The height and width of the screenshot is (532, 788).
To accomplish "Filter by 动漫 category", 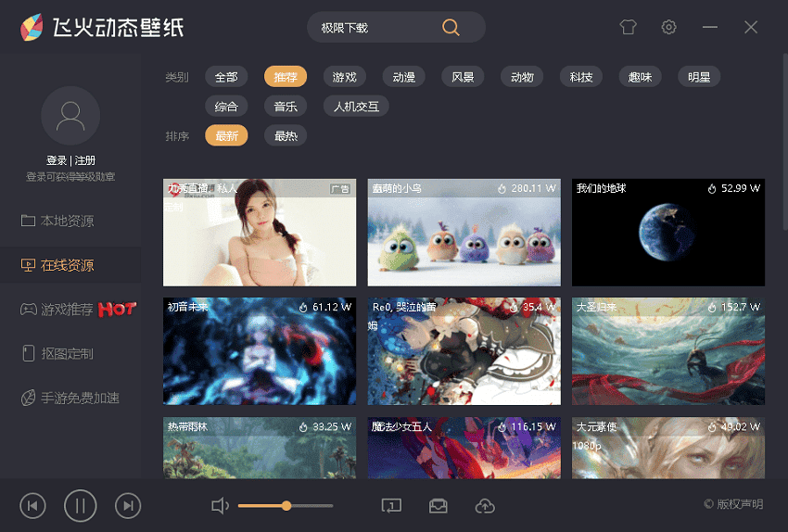I will point(403,77).
